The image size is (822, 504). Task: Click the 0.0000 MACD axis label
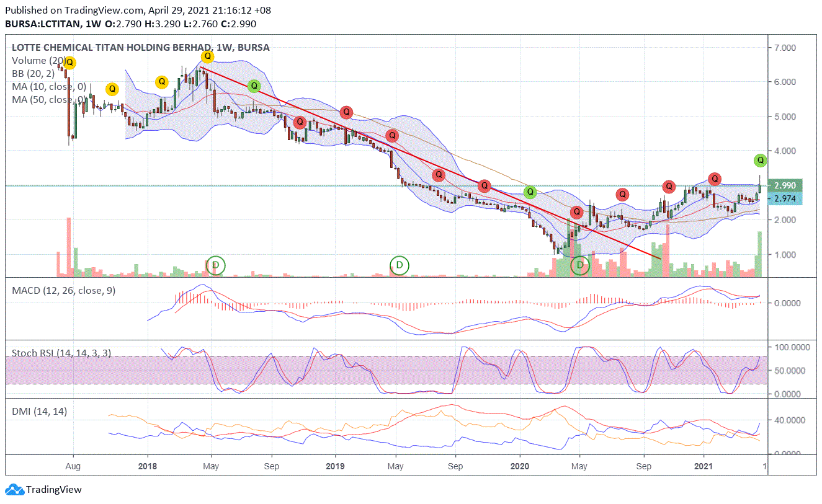coord(788,303)
